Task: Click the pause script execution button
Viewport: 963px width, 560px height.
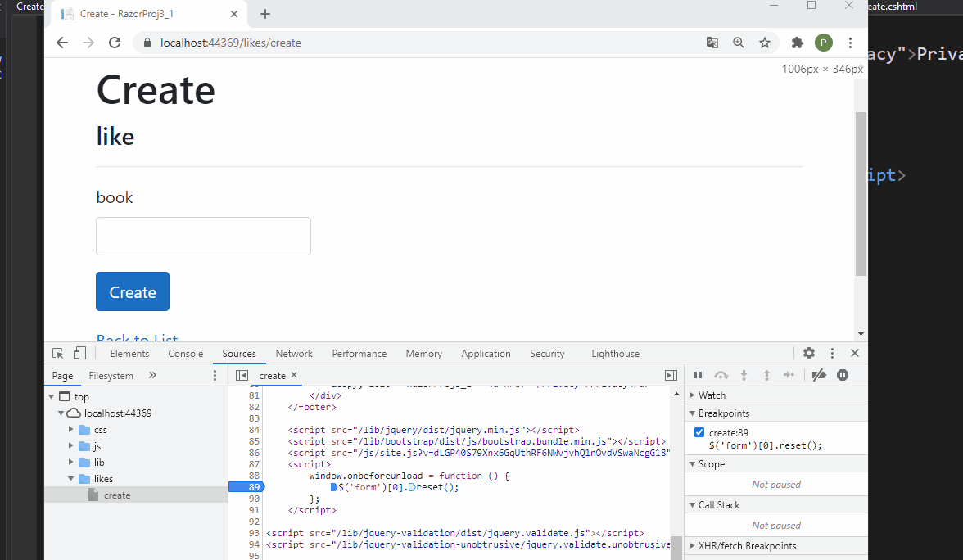Action: coord(697,375)
